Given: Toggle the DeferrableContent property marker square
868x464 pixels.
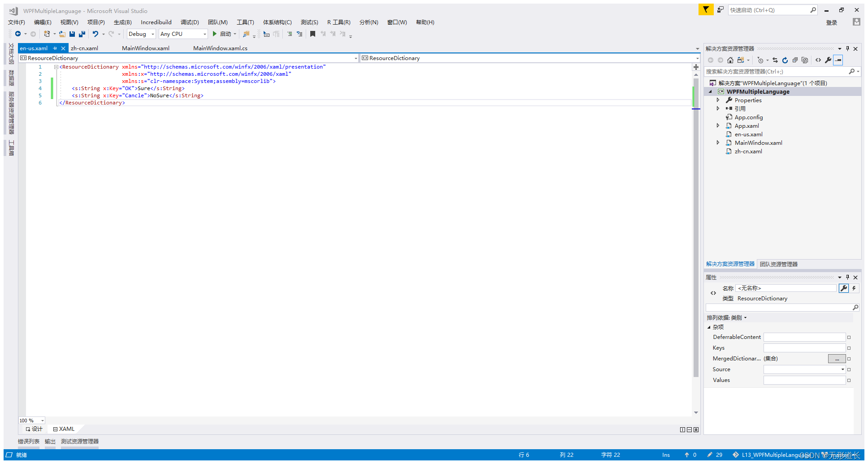Looking at the screenshot, I should pyautogui.click(x=849, y=337).
